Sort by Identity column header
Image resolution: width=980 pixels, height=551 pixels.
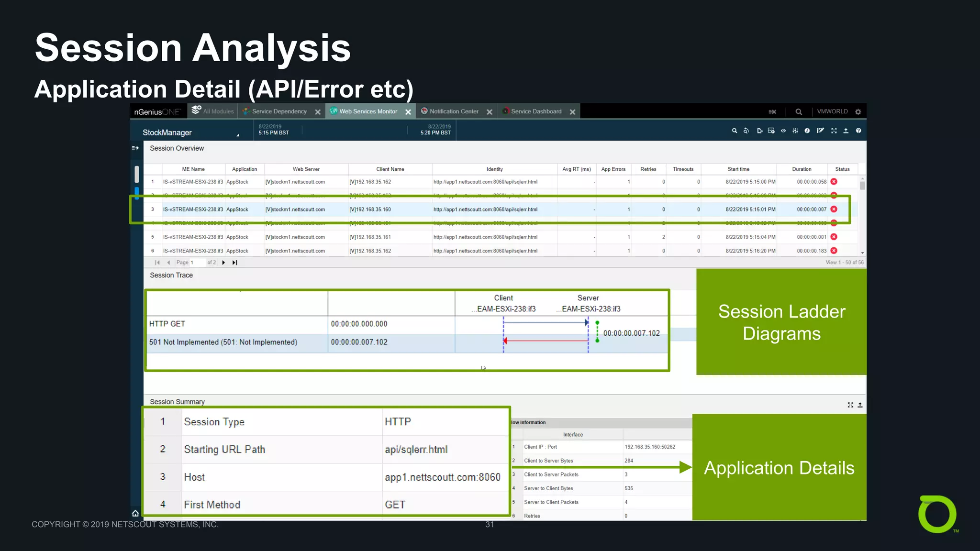[495, 169]
